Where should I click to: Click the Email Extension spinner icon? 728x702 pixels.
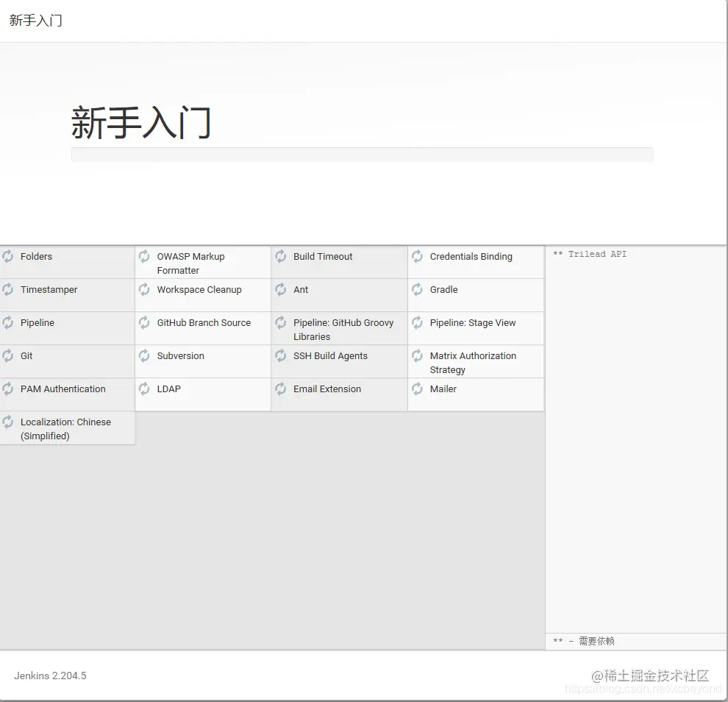281,389
